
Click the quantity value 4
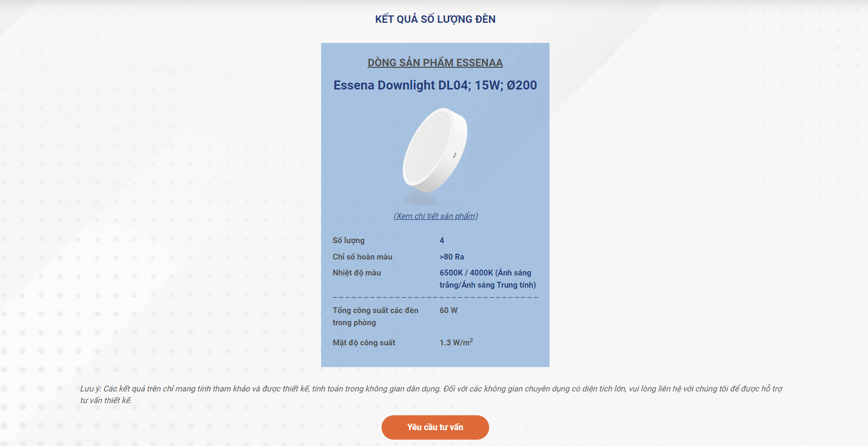click(442, 240)
